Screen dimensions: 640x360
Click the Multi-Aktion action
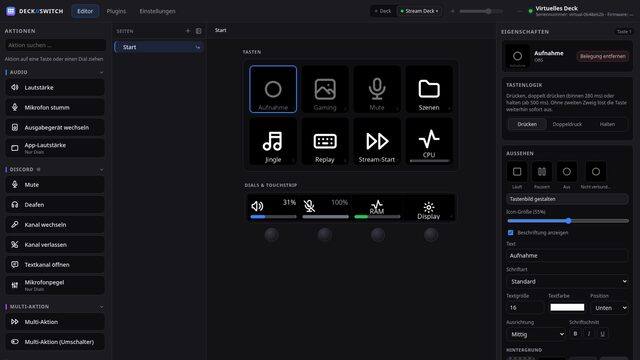click(55, 322)
